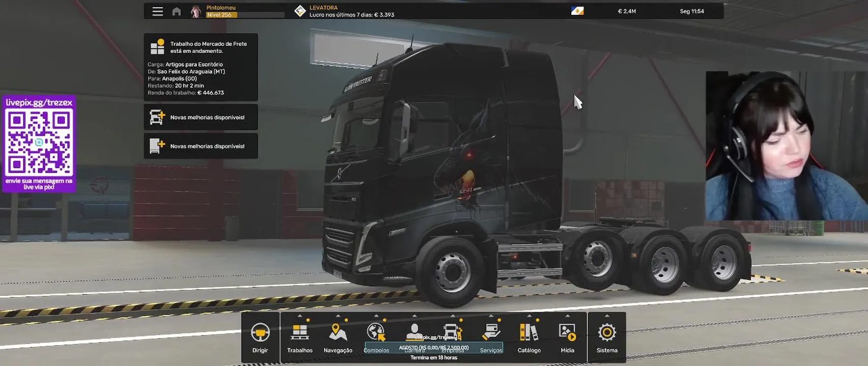Screen dimensions: 868x366
Task: Click the flag icon in top bar
Action: tap(577, 11)
